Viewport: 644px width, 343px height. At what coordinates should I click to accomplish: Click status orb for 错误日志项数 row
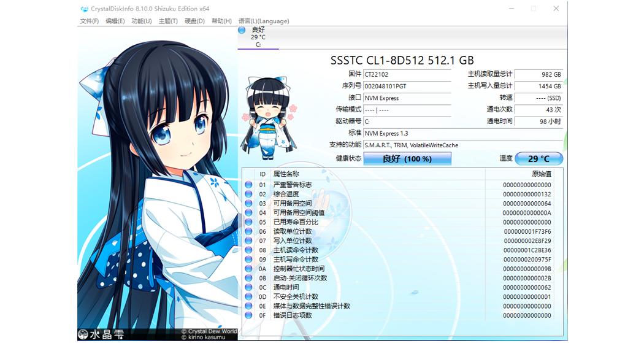[x=248, y=315]
